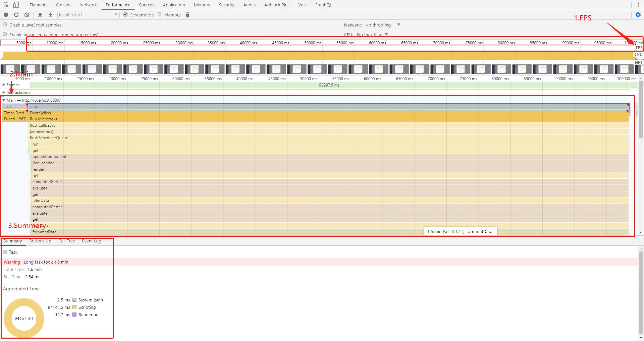Open the Event Log tab
The width and height of the screenshot is (644, 341).
pyautogui.click(x=92, y=241)
